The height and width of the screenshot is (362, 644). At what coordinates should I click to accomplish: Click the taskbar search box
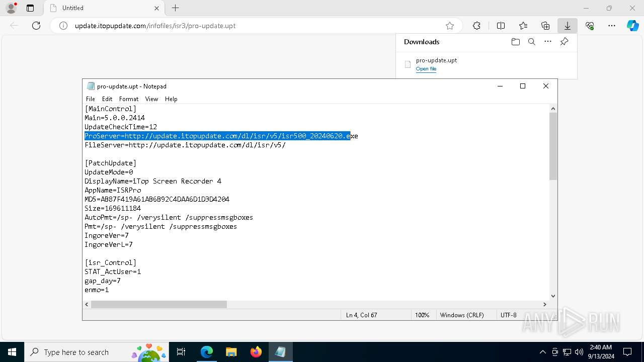(97, 352)
